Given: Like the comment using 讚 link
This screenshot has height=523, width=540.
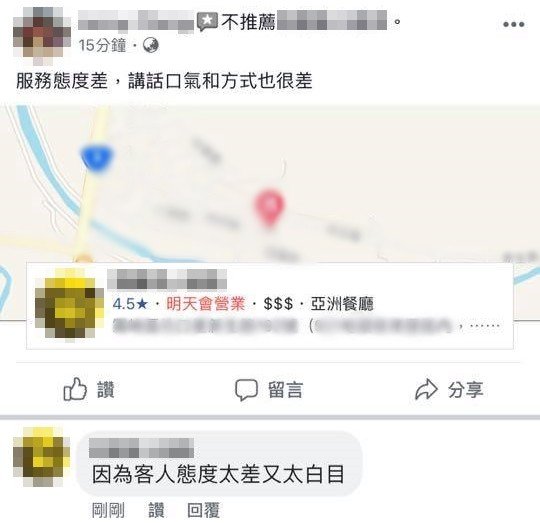Looking at the screenshot, I should (156, 510).
